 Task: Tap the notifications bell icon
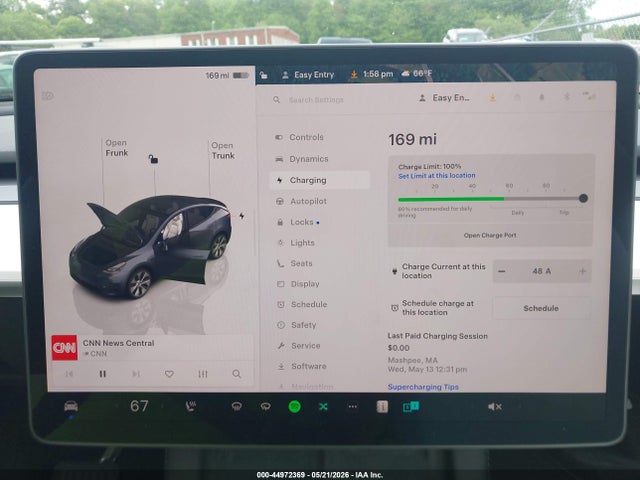pyautogui.click(x=542, y=98)
